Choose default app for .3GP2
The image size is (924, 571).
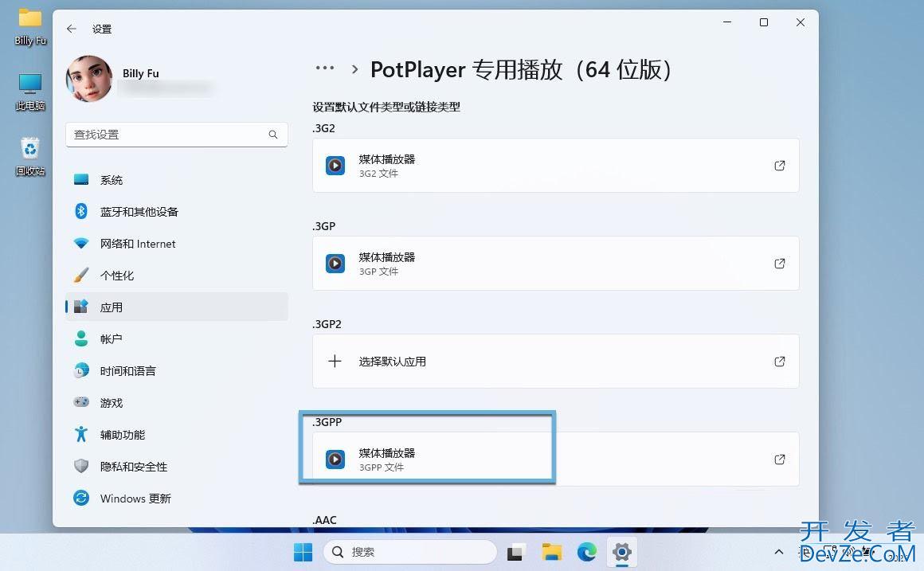556,362
